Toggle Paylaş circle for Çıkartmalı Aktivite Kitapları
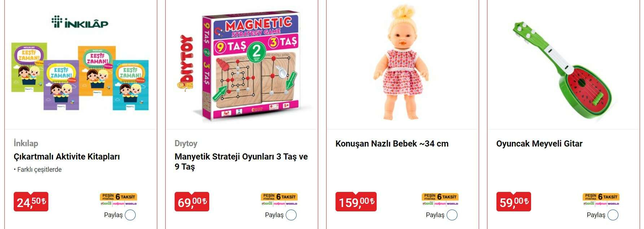Image resolution: width=644 pixels, height=229 pixels. [x=130, y=215]
